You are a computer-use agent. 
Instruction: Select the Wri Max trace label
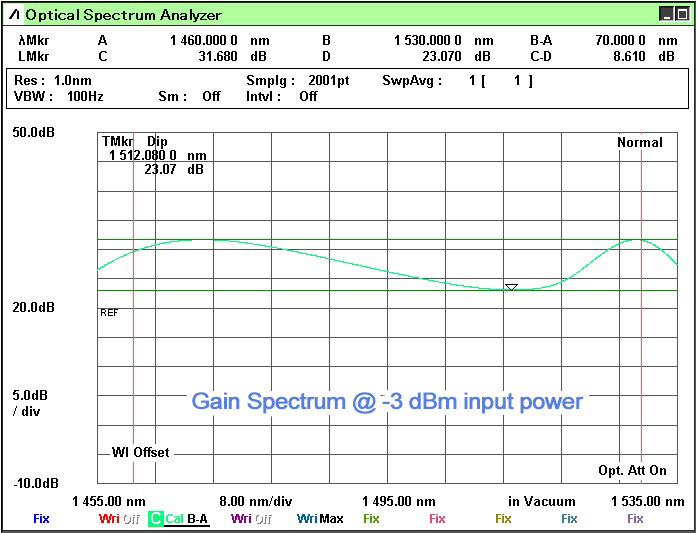pos(319,519)
